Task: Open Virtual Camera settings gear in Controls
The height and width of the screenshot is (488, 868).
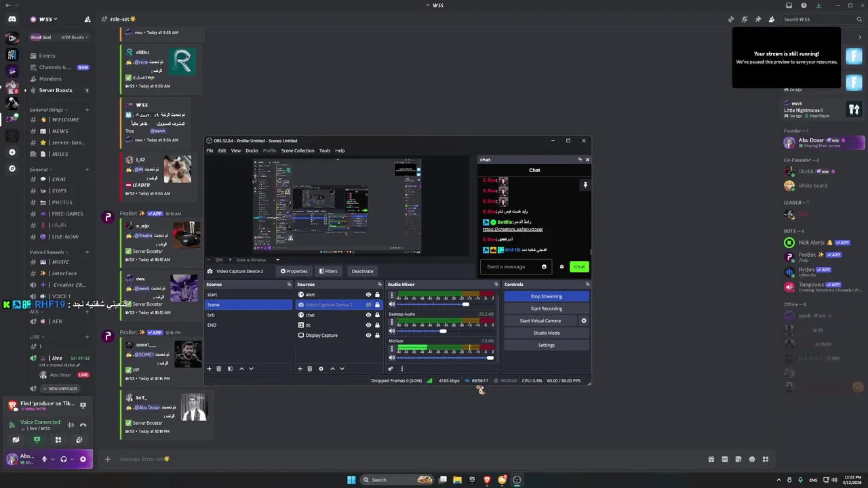Action: (583, 321)
